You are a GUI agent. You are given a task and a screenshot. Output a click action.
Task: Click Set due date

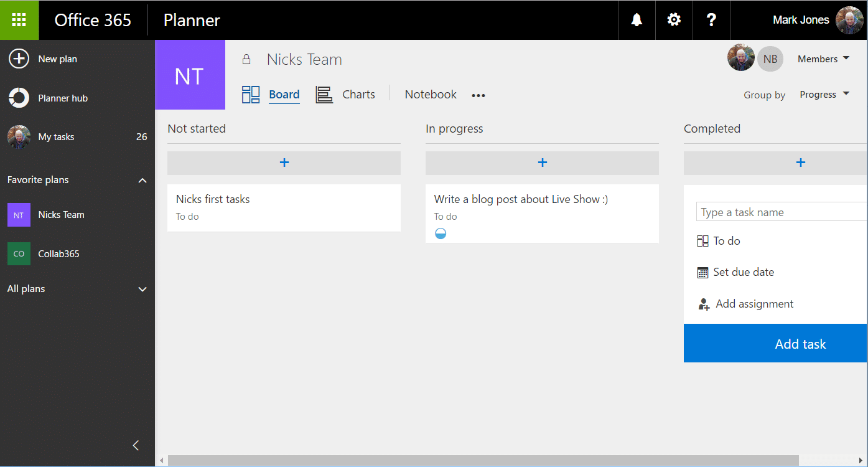click(744, 272)
